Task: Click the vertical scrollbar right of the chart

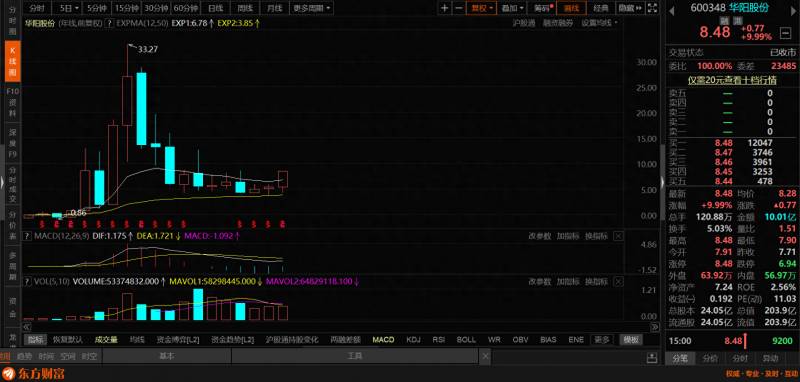Action: 663,182
